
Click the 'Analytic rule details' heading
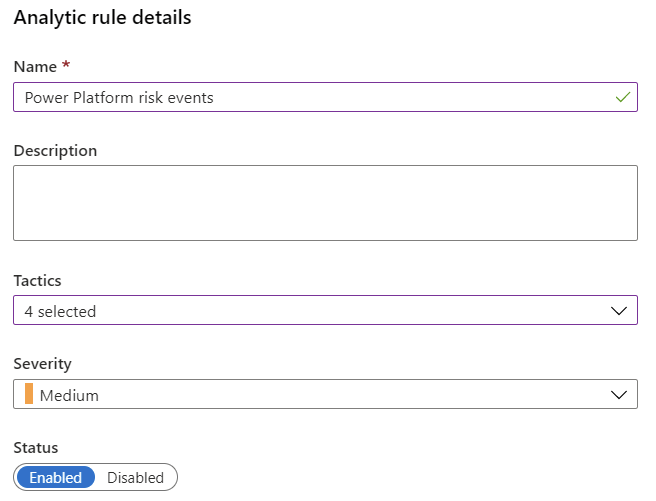click(102, 18)
